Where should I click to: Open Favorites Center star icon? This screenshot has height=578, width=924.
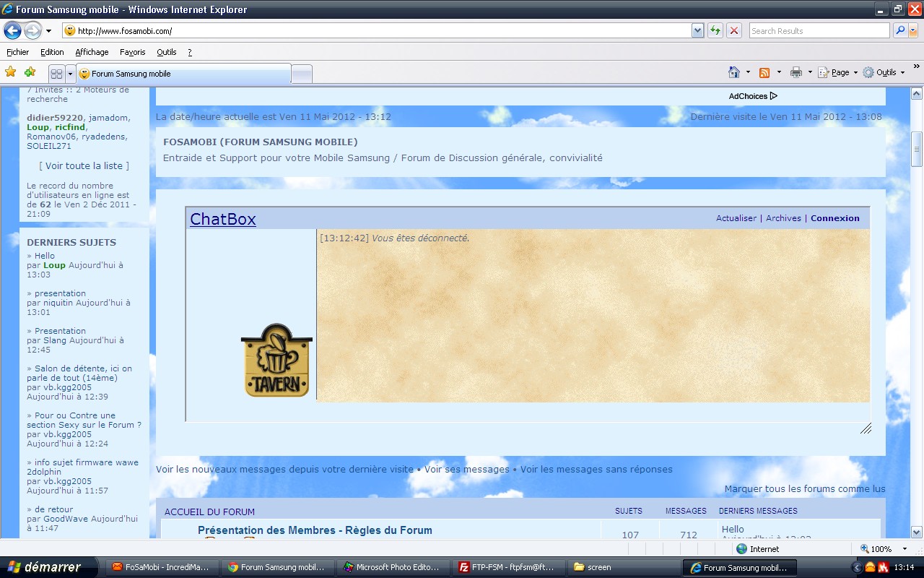(10, 72)
